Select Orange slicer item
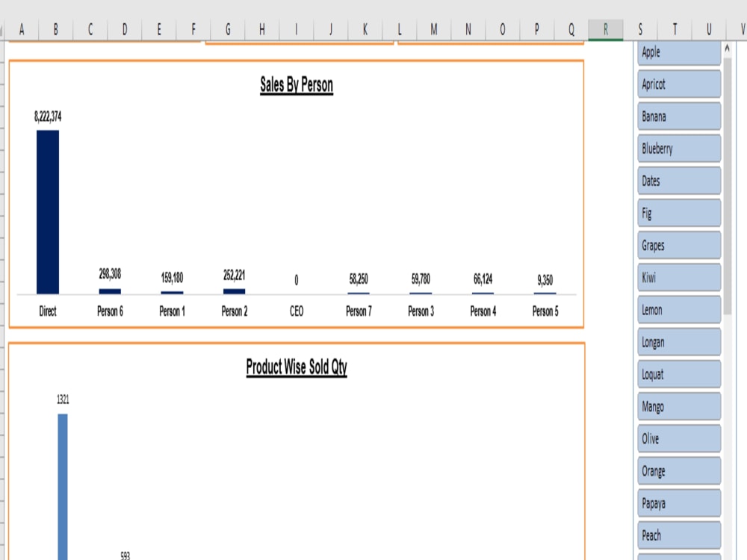Viewport: 747px width, 560px height. [x=679, y=471]
